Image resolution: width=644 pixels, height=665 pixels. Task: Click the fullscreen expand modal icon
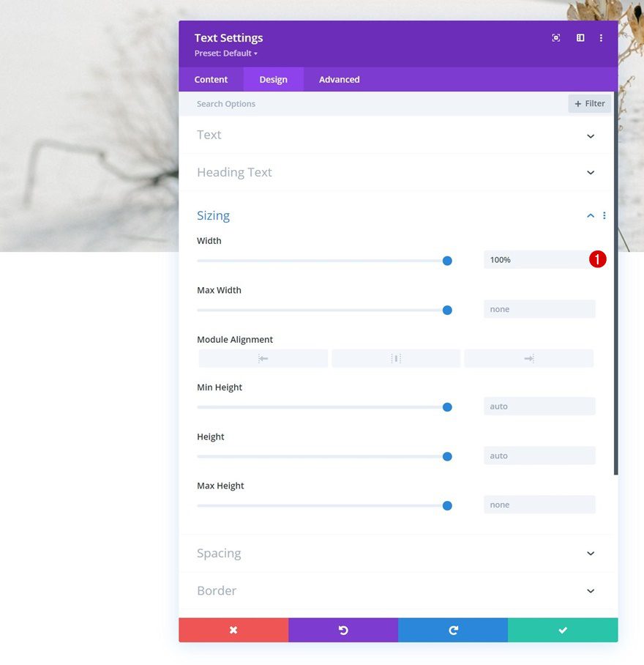coord(556,38)
